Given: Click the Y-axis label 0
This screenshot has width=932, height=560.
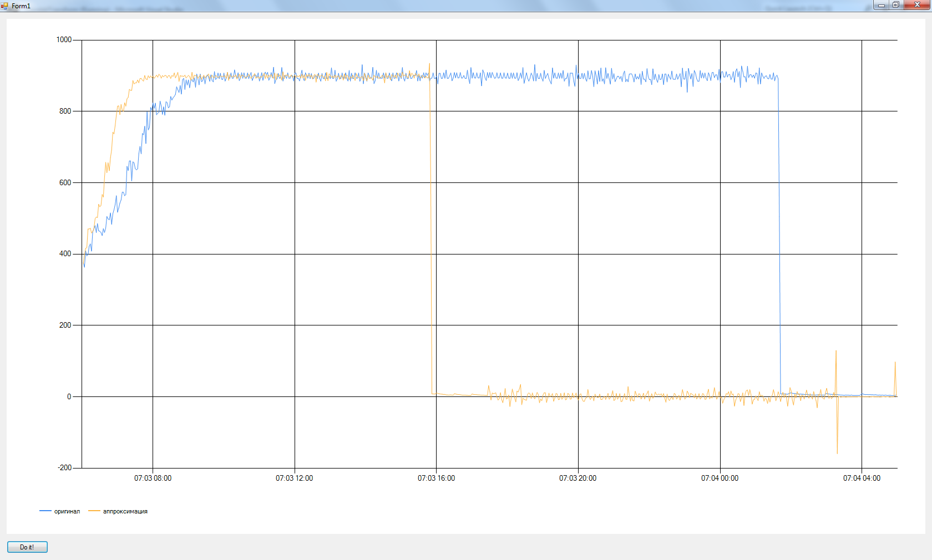Looking at the screenshot, I should point(69,396).
